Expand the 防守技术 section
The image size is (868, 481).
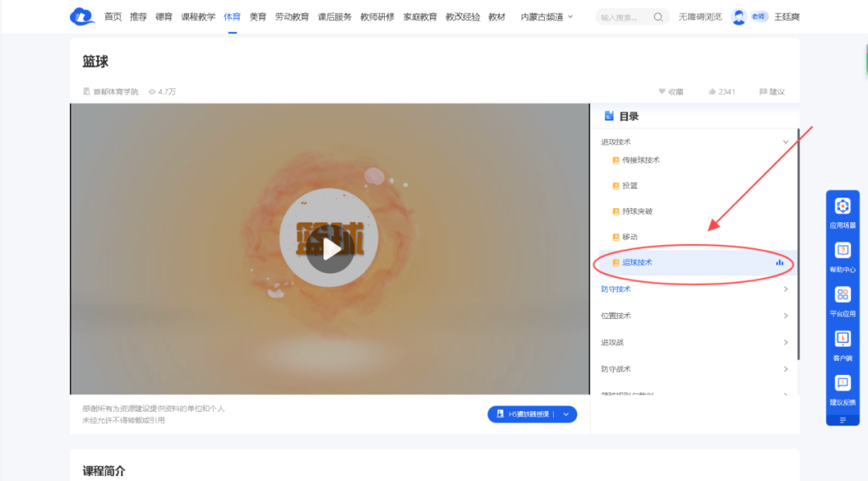[x=785, y=289]
